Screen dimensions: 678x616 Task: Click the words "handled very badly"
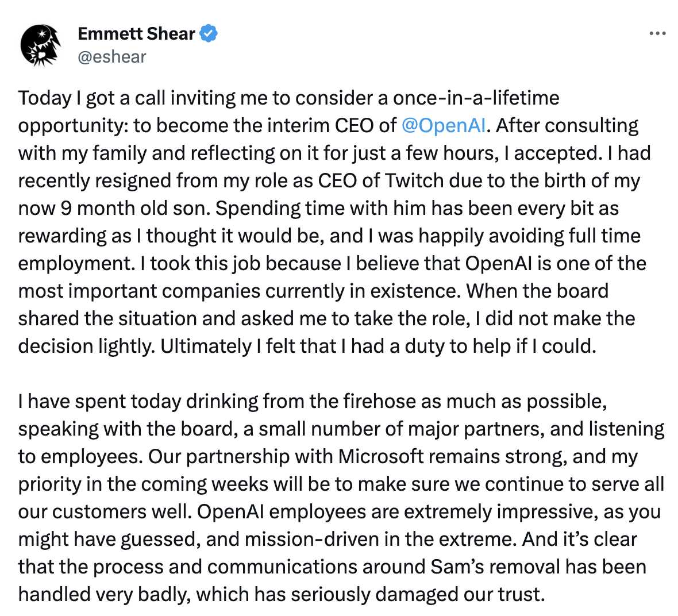click(103, 594)
